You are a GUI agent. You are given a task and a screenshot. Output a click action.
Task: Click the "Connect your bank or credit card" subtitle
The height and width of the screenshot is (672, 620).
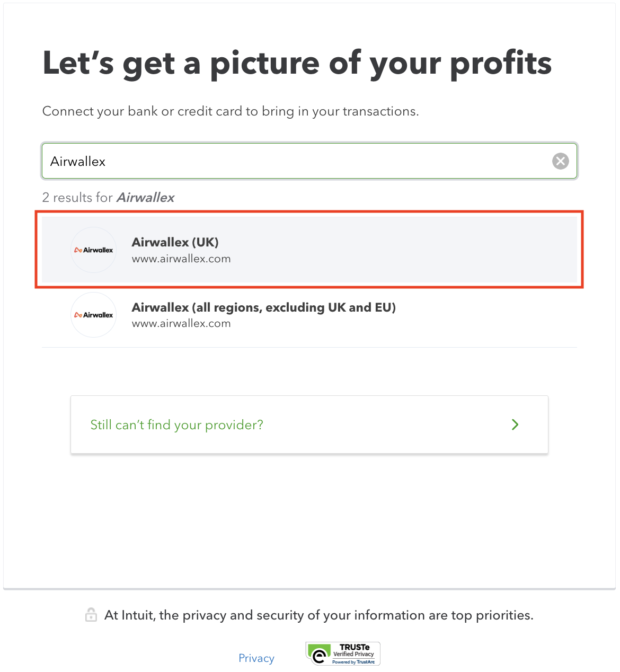tap(231, 111)
